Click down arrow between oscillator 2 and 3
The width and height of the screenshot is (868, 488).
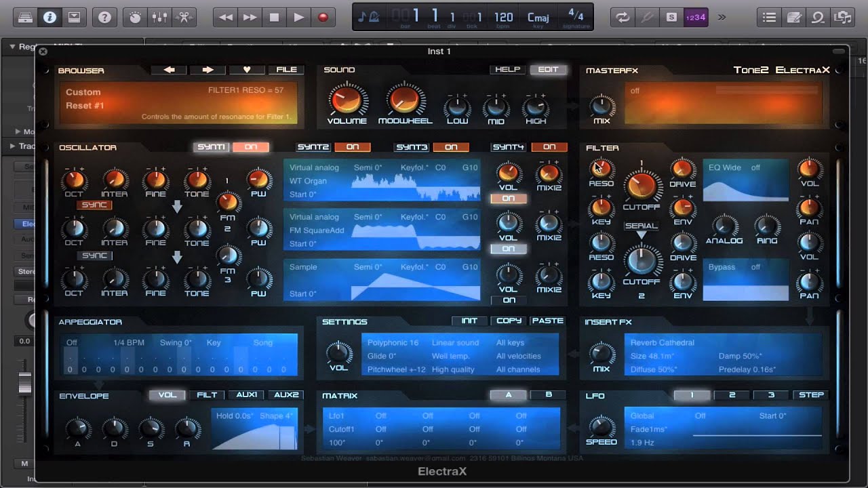click(x=177, y=258)
